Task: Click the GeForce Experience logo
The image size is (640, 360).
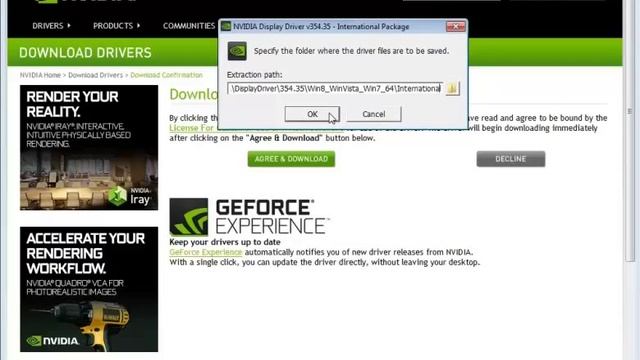Action: tap(249, 217)
